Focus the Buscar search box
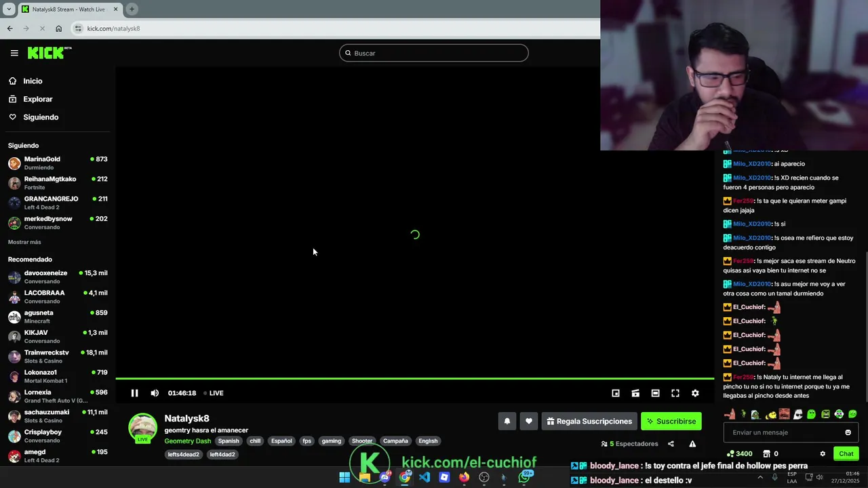Viewport: 868px width, 488px height. tap(434, 53)
